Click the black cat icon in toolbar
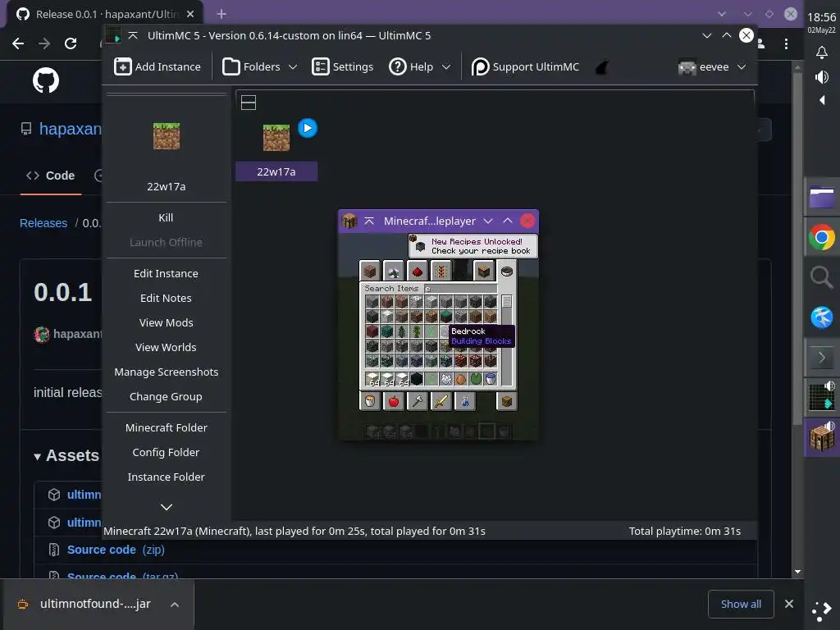 [603, 67]
